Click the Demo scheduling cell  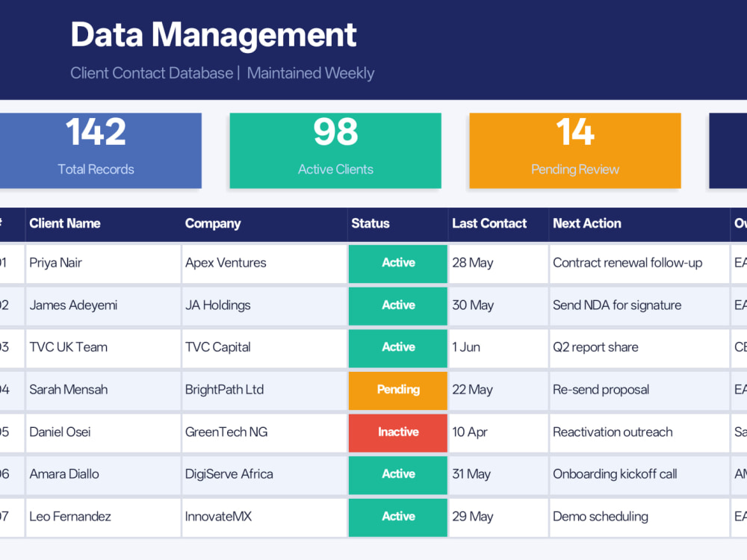point(639,517)
